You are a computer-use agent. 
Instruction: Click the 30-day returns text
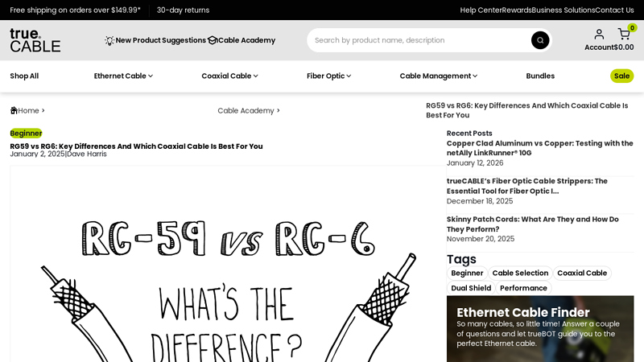[x=183, y=10]
